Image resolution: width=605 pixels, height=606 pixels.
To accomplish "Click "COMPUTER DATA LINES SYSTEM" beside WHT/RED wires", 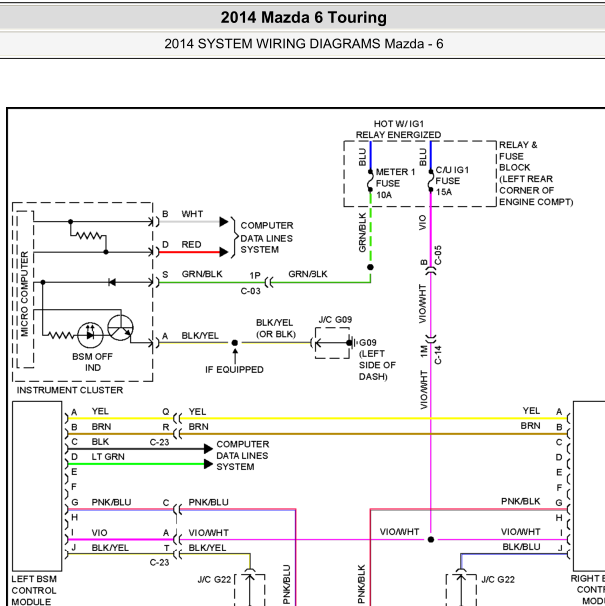I will (267, 237).
